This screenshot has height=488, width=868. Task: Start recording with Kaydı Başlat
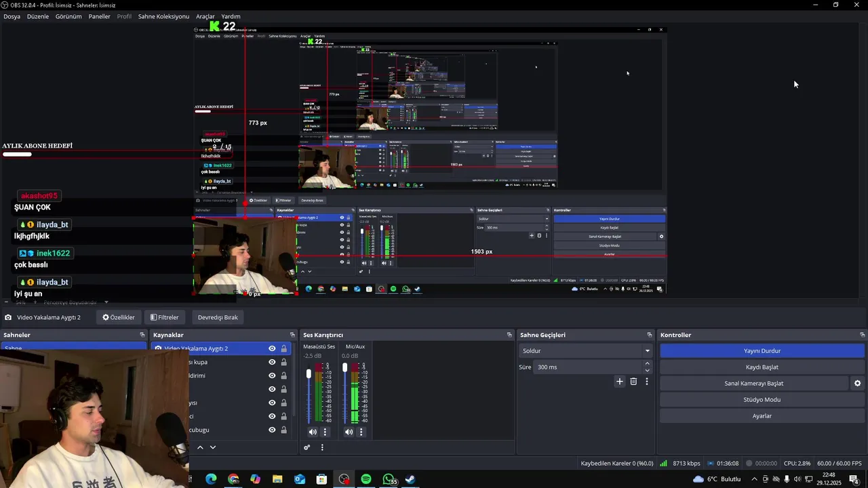[762, 367]
